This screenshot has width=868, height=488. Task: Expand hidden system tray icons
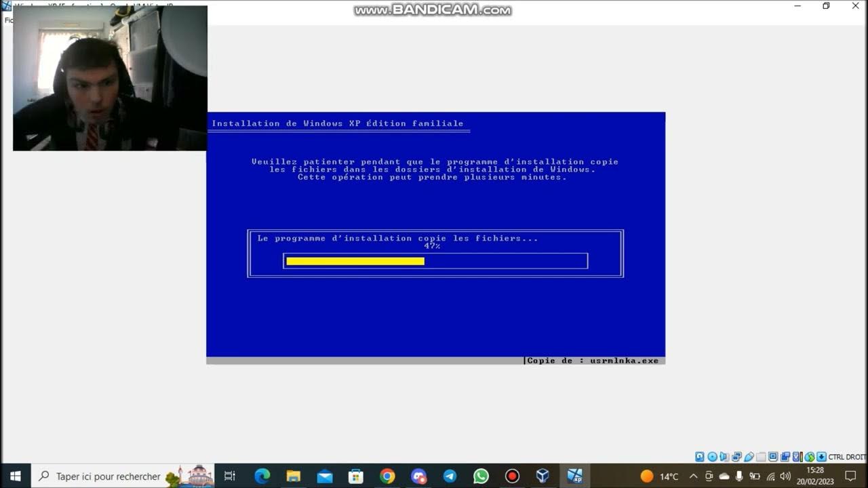[x=693, y=476]
